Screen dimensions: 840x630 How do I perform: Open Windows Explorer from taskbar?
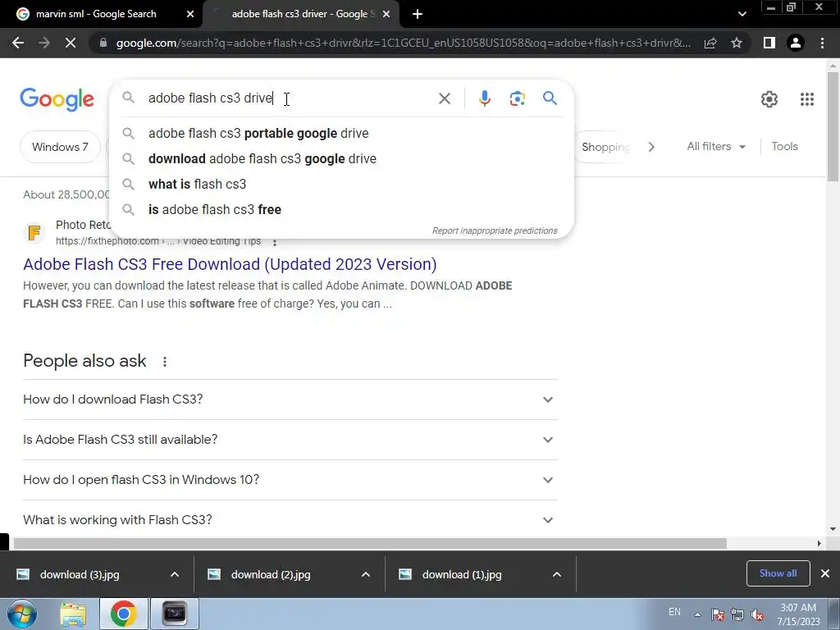[x=73, y=614]
